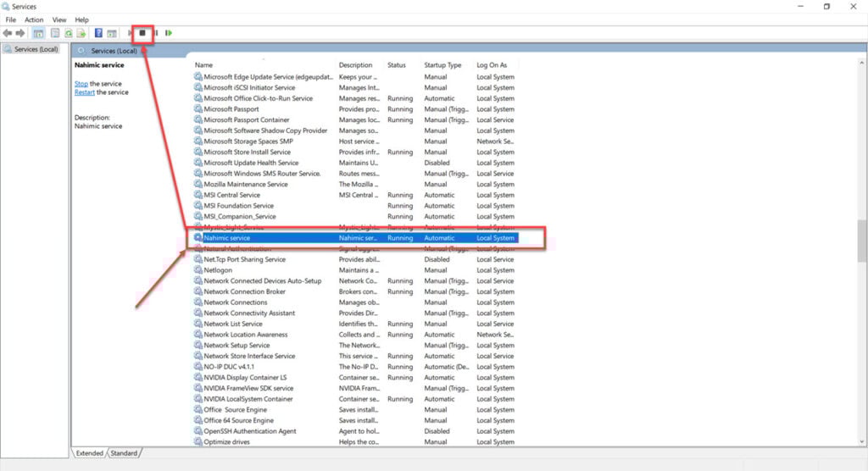Open the Action menu
This screenshot has height=471, width=868.
[x=34, y=20]
